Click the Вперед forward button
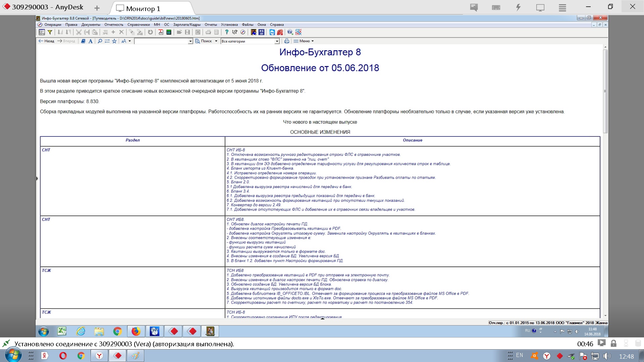This screenshot has width=644, height=362. [66, 41]
